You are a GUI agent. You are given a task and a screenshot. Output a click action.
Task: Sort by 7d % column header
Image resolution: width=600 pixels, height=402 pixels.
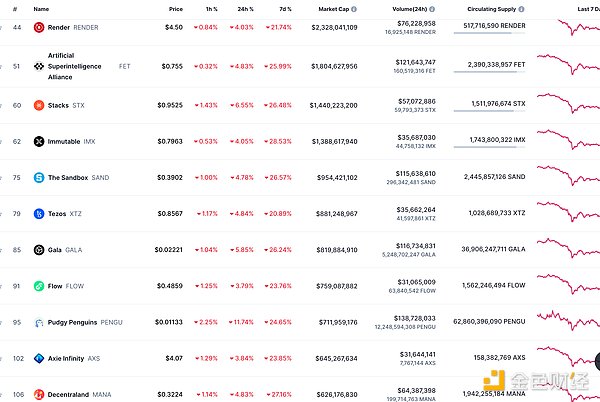tap(285, 9)
